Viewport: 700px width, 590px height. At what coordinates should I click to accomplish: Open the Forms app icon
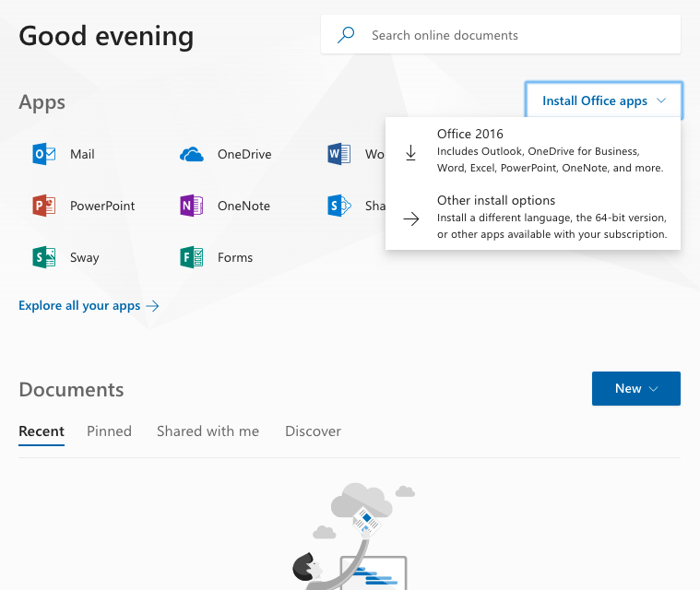(192, 257)
